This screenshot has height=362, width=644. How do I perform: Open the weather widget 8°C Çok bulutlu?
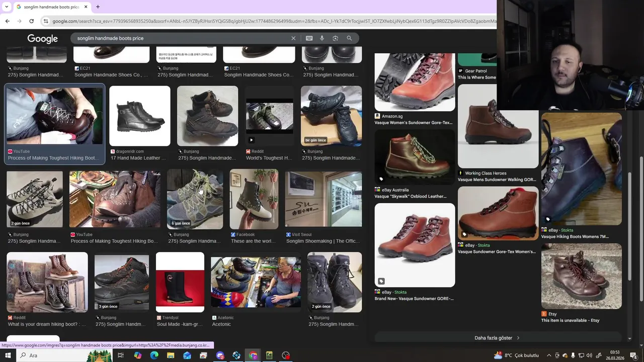tap(516, 355)
